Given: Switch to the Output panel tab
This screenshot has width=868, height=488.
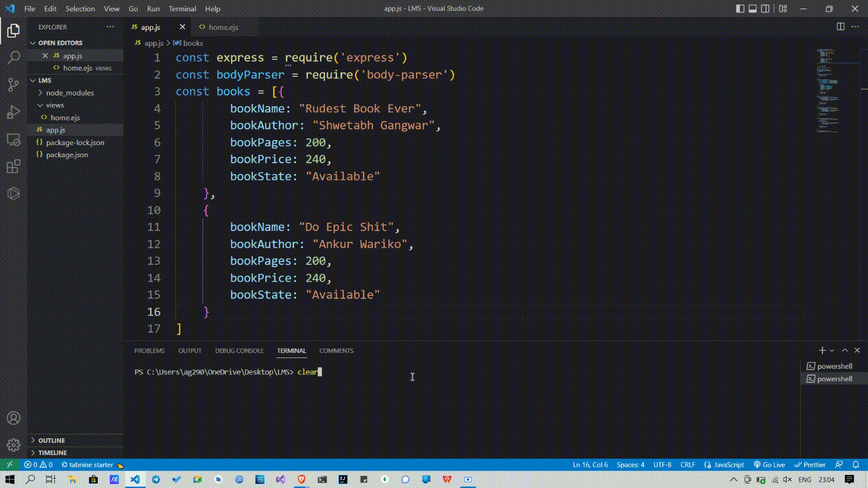Looking at the screenshot, I should click(190, 351).
